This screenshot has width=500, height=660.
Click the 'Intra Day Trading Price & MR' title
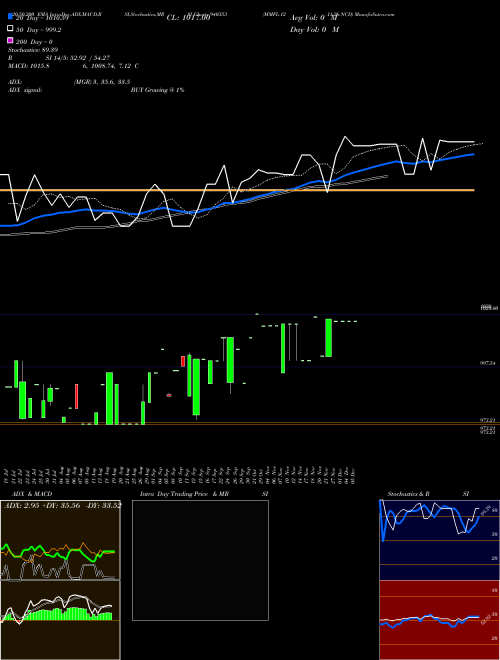pyautogui.click(x=184, y=494)
